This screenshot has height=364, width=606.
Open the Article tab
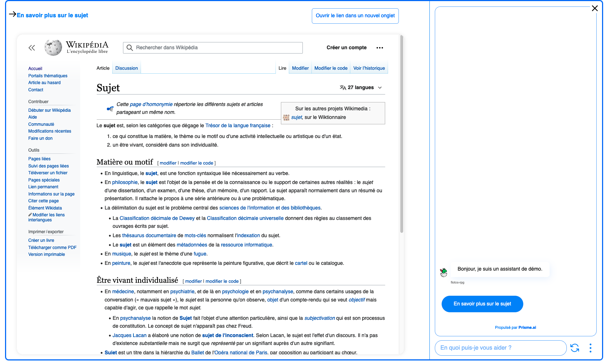103,68
